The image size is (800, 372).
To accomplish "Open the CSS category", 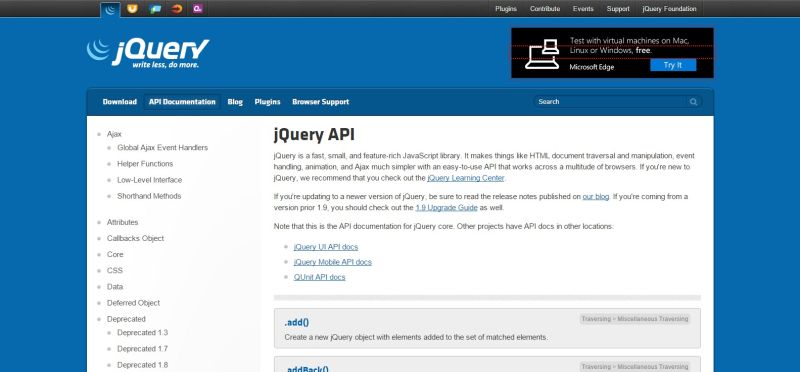I will coord(115,270).
